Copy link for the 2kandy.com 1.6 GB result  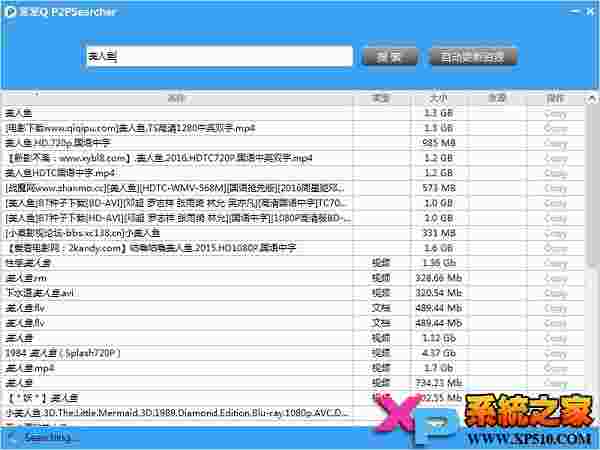click(556, 248)
